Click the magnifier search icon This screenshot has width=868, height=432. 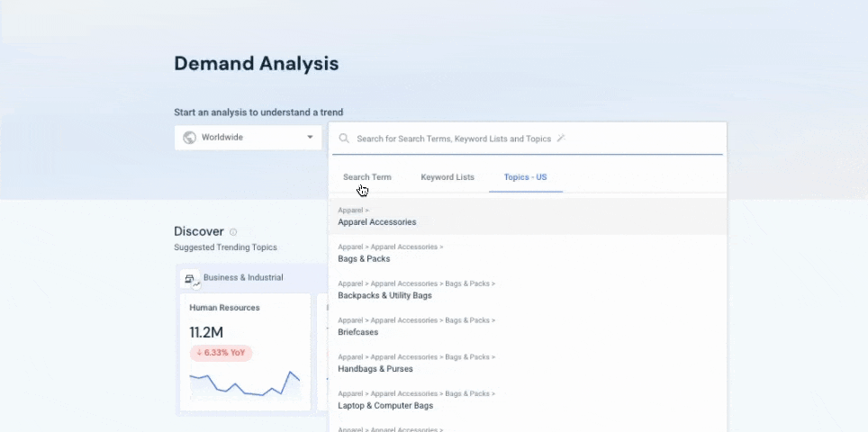(x=344, y=139)
